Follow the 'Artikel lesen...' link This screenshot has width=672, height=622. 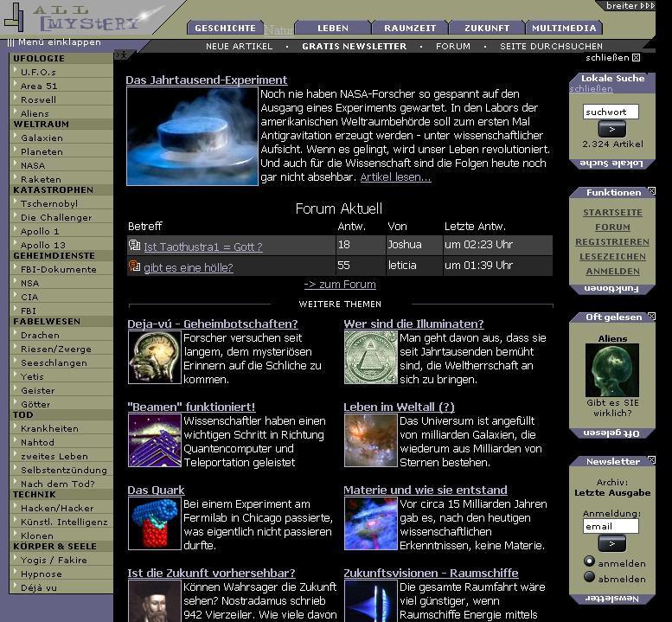(395, 177)
